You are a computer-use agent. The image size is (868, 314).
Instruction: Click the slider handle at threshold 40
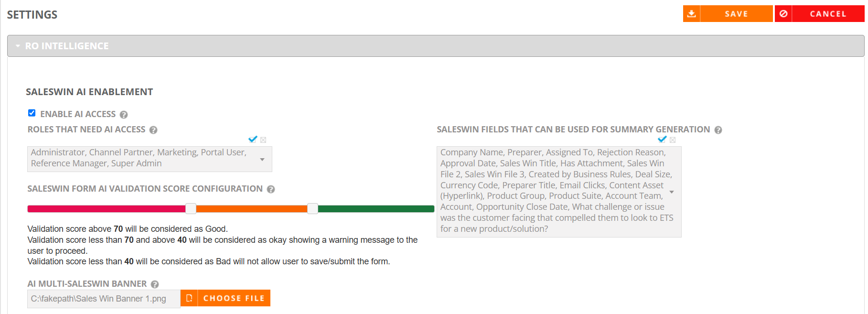[191, 208]
